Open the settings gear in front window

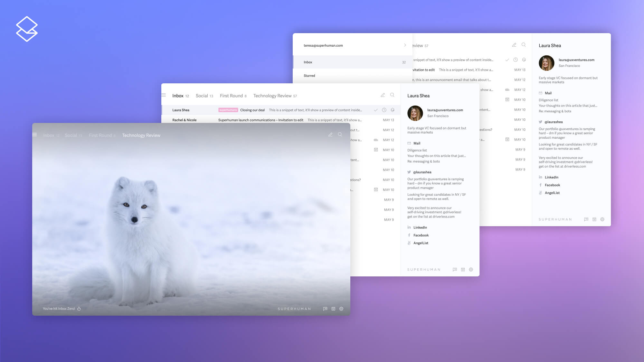coord(341,309)
